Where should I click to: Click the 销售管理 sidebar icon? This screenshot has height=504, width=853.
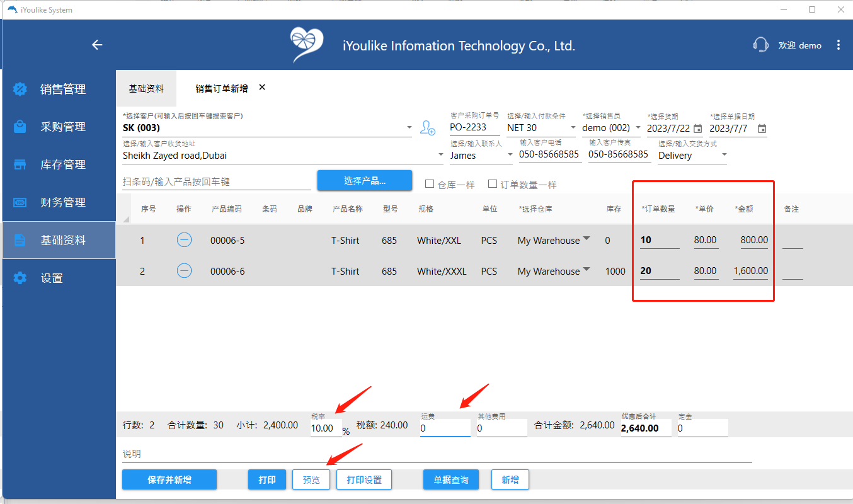pos(20,89)
